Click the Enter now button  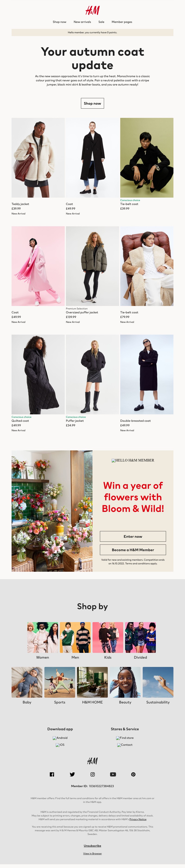pos(133,536)
